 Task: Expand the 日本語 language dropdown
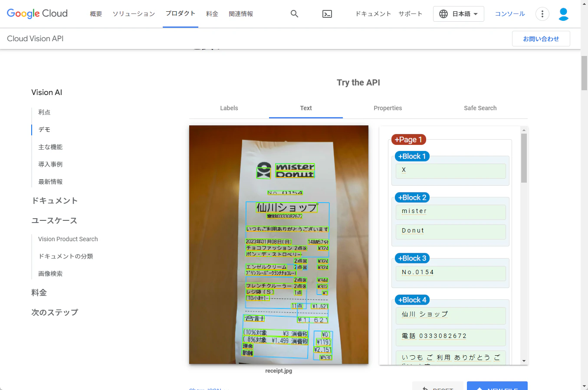(x=458, y=14)
